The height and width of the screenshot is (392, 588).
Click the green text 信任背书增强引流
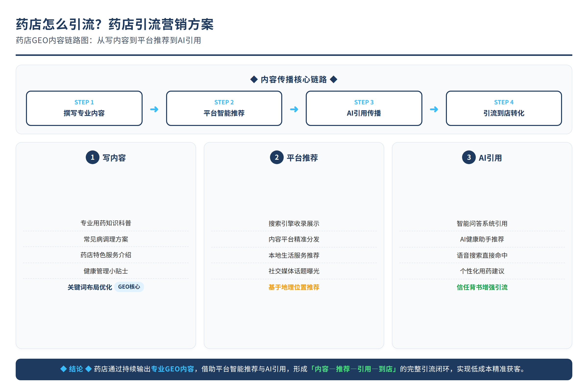click(x=482, y=287)
